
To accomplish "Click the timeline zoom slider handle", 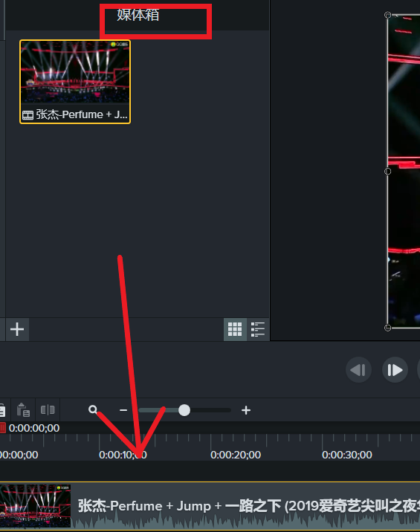I will 184,410.
